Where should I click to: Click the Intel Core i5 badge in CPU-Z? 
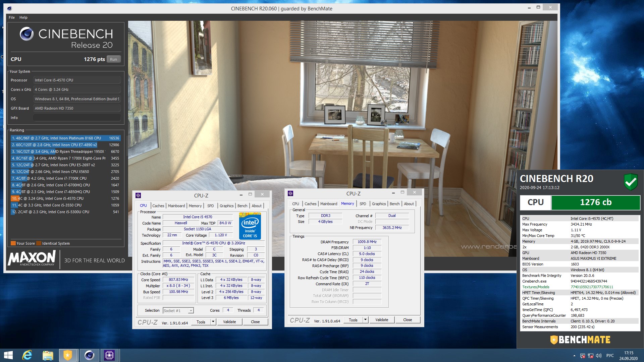250,226
